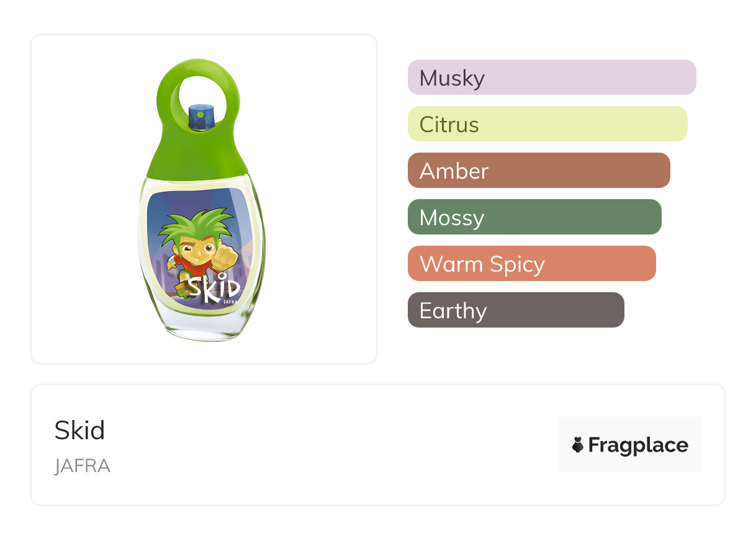Click the Fragplace logo icon
756x536 pixels.
578,445
